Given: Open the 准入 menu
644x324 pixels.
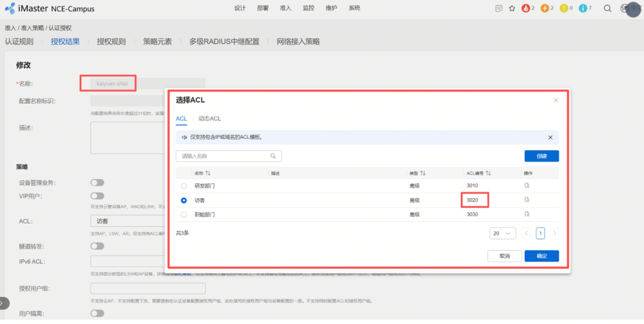Looking at the screenshot, I should point(286,8).
